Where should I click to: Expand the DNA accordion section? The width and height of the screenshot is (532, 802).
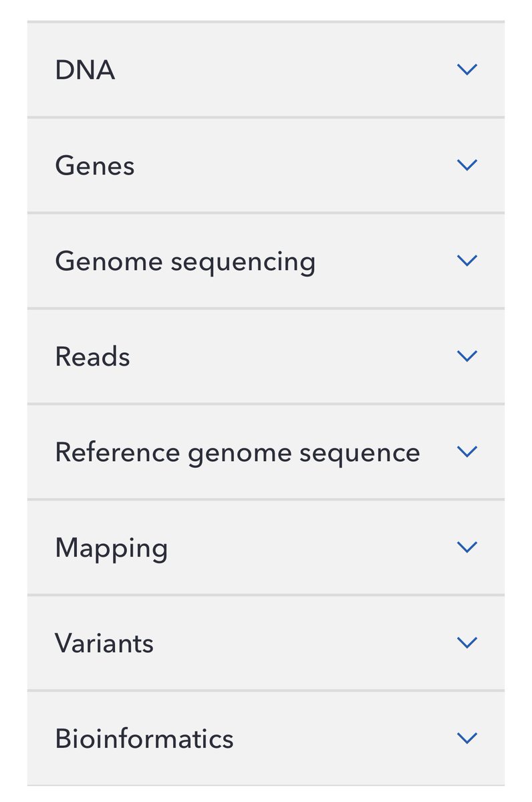point(85,70)
